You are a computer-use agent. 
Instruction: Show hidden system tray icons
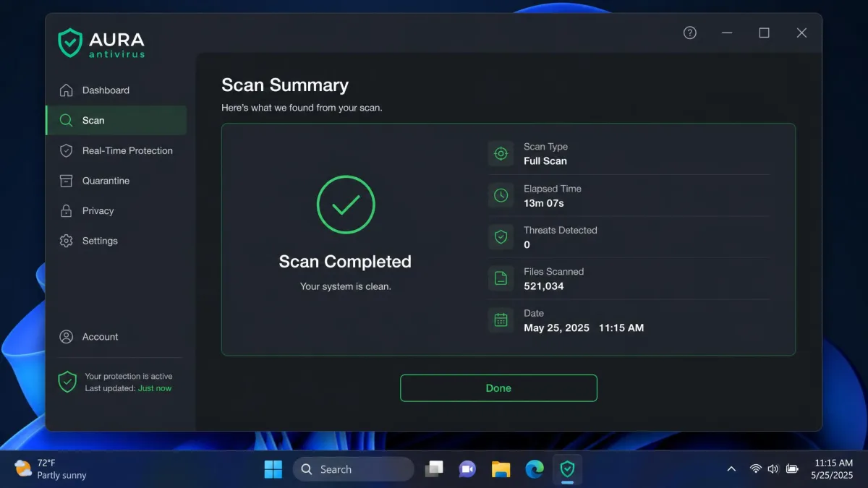[731, 469]
